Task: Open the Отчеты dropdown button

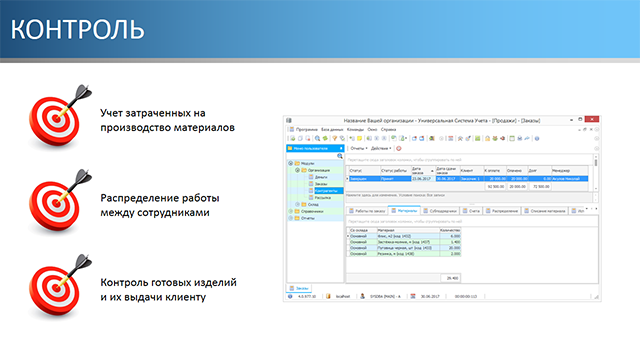Action: 359,149
